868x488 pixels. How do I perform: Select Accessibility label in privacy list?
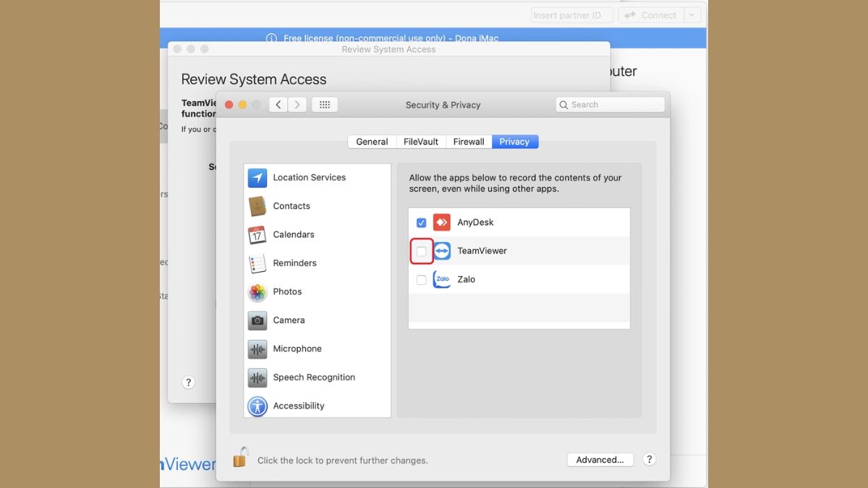299,406
